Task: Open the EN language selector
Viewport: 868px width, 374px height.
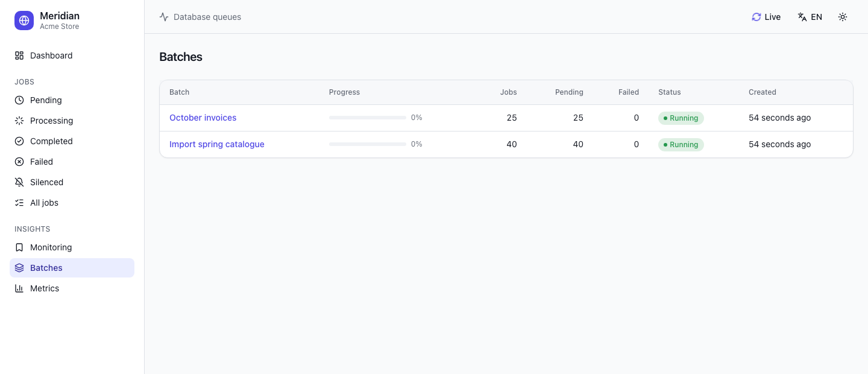Action: pos(810,17)
